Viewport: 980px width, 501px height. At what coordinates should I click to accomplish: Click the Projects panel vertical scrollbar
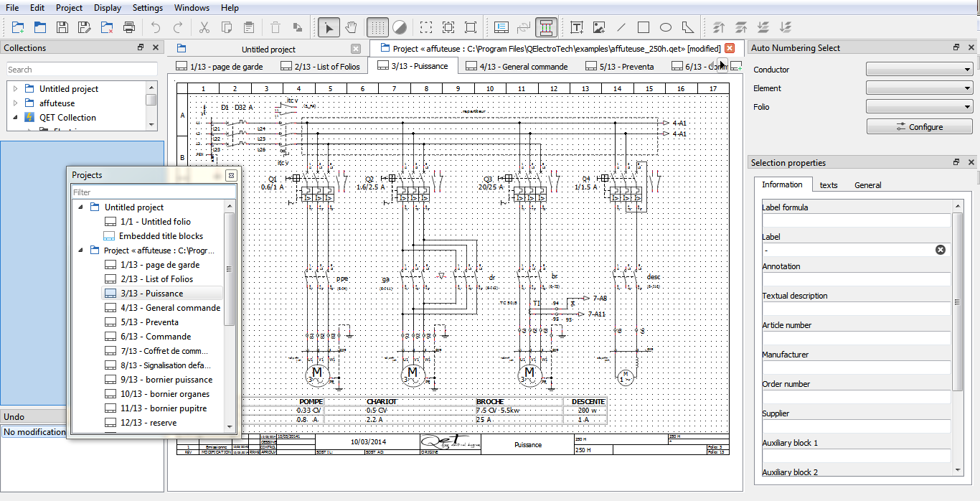point(230,269)
